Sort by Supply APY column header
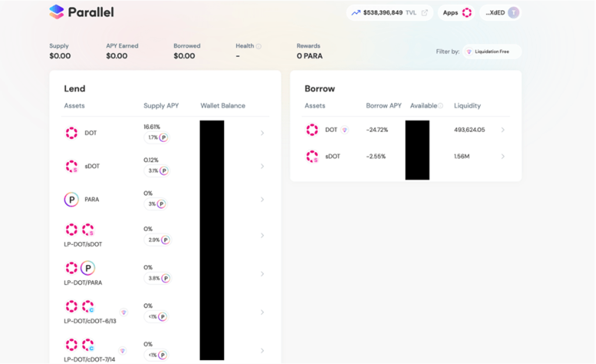Screen dimensions: 596x364 [x=161, y=106]
